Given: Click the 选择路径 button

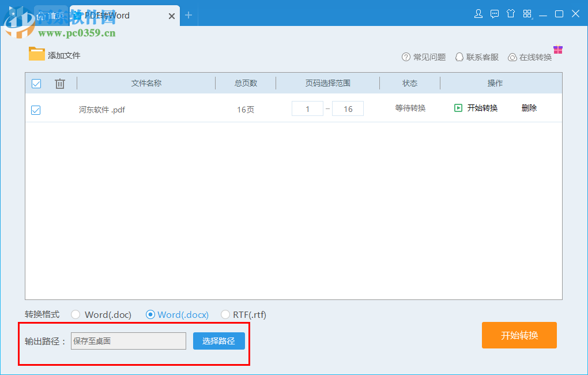Looking at the screenshot, I should [x=219, y=341].
